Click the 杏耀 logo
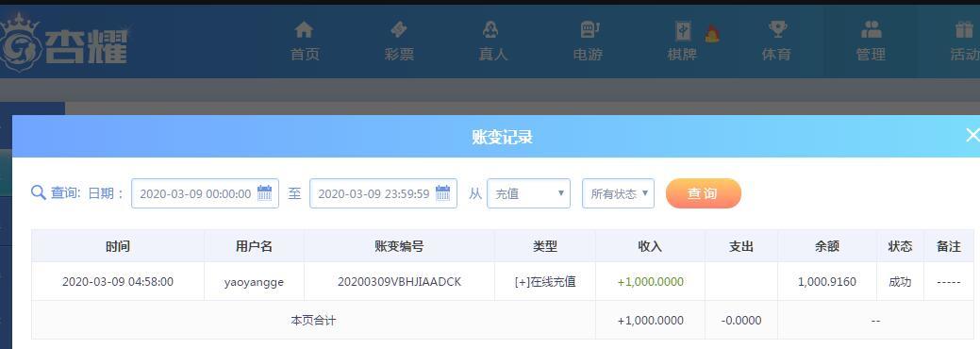 pyautogui.click(x=64, y=42)
